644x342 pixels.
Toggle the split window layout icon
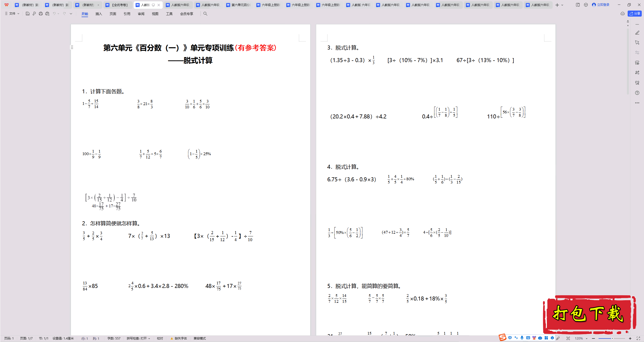pyautogui.click(x=578, y=5)
